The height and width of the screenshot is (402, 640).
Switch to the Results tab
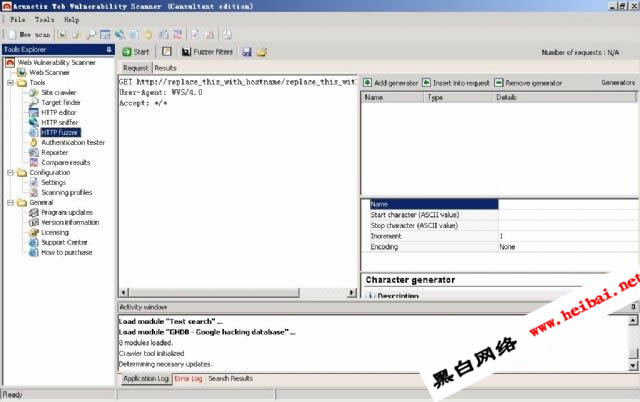tap(165, 68)
